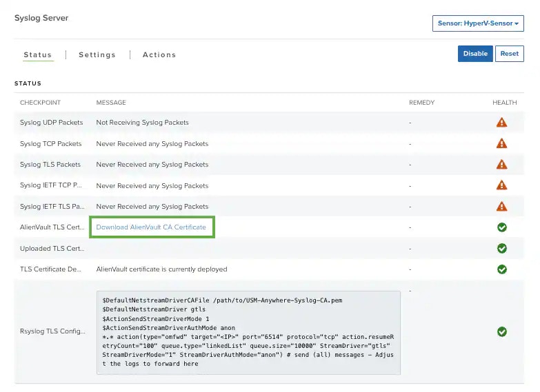Click warning icon for Syslog UDP Packets
This screenshot has width=540, height=392.
coord(502,123)
